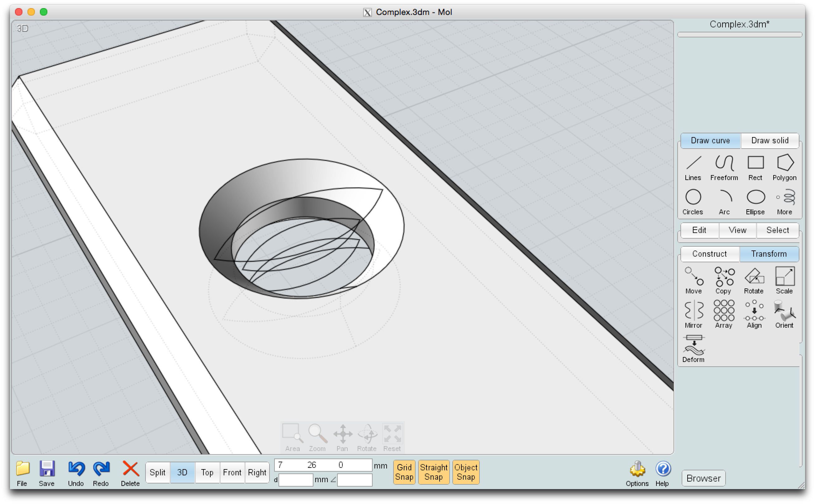Click the distance d input field
The width and height of the screenshot is (815, 504).
(296, 480)
